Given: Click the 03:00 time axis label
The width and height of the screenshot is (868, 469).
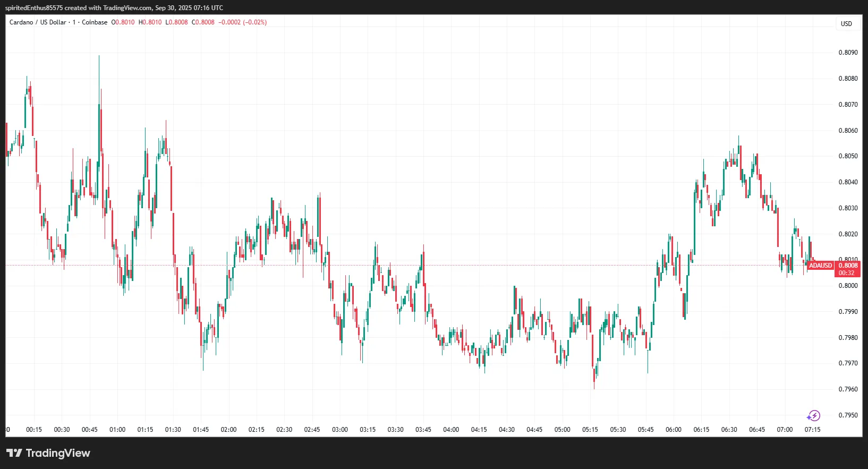Looking at the screenshot, I should [x=340, y=430].
